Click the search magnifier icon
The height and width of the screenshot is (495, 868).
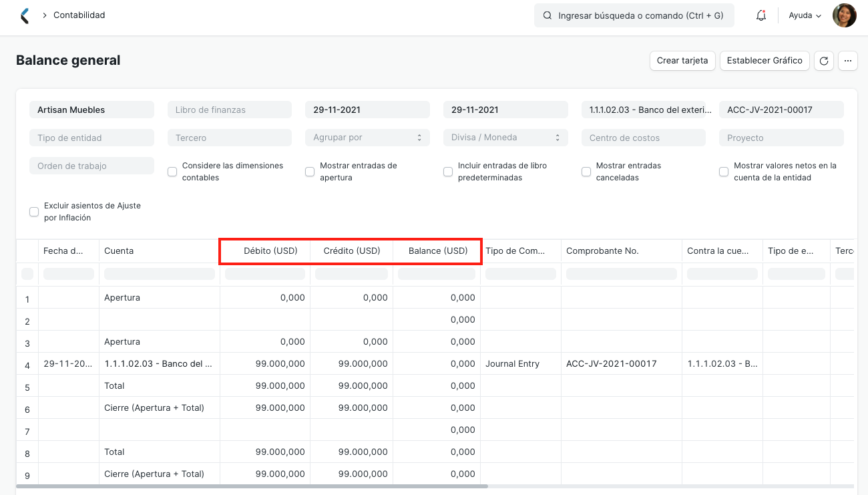548,15
